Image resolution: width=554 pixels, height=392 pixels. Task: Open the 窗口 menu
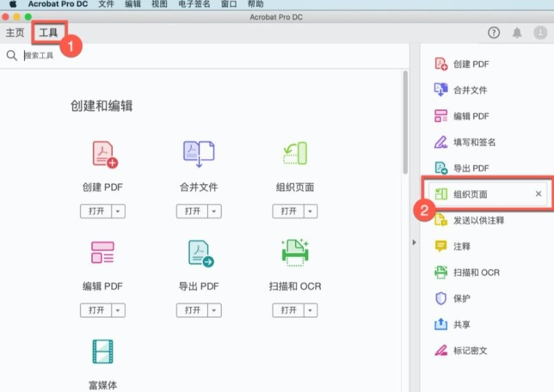(x=229, y=4)
